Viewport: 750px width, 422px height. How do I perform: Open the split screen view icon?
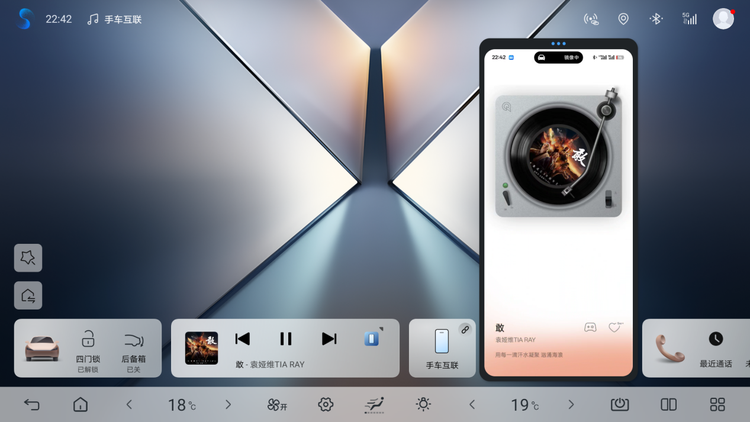pos(668,404)
